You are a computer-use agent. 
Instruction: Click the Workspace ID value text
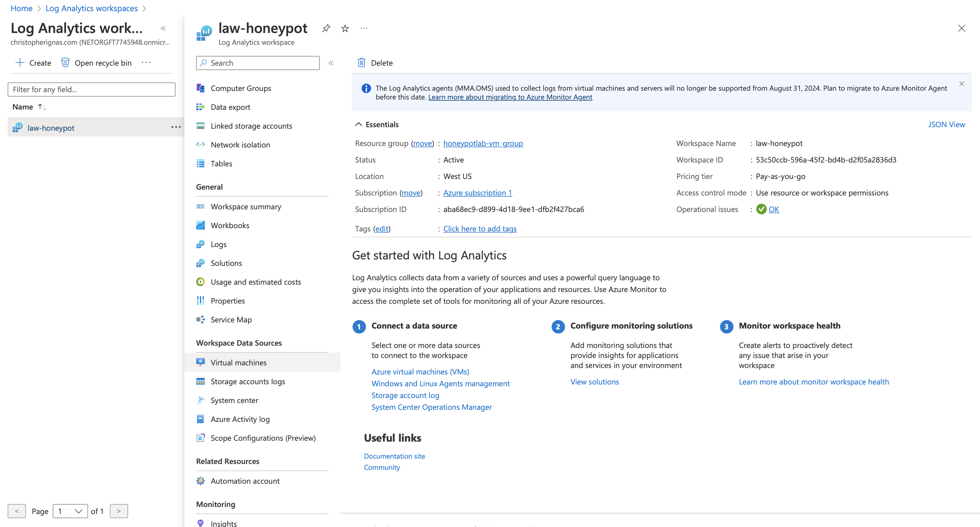(x=826, y=160)
